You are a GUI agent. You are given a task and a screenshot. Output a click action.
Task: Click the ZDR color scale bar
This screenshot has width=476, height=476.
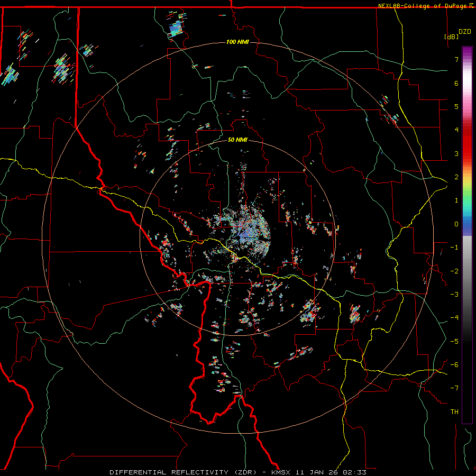coord(467,235)
